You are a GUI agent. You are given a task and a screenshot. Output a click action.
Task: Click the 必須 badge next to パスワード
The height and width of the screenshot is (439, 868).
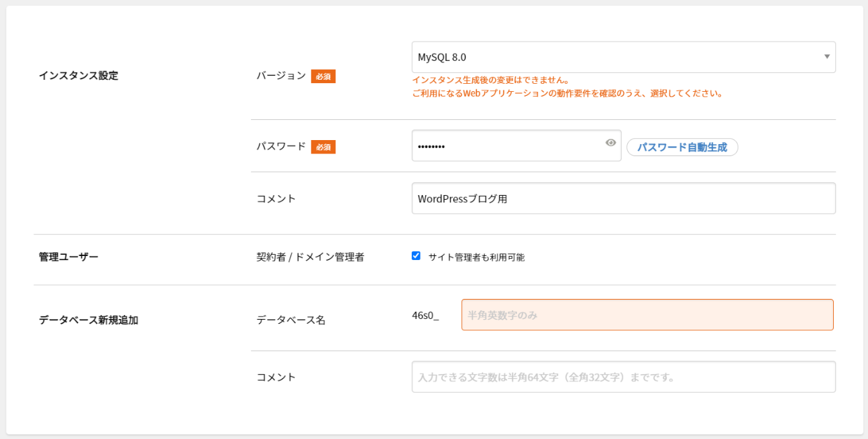click(x=323, y=147)
